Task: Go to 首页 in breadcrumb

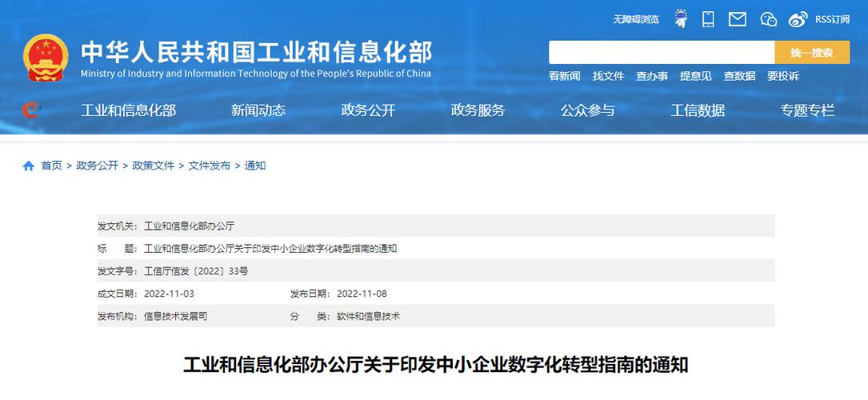Action: pyautogui.click(x=51, y=166)
